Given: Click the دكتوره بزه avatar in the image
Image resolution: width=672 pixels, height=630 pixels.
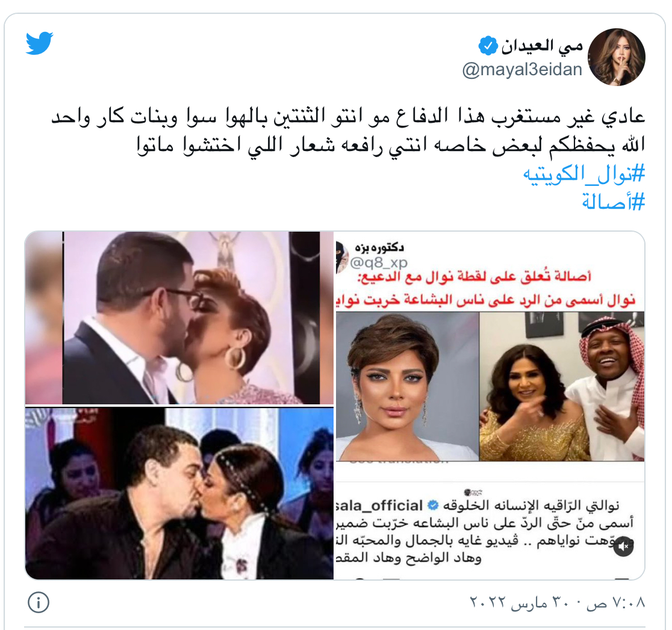Looking at the screenshot, I should (x=342, y=257).
